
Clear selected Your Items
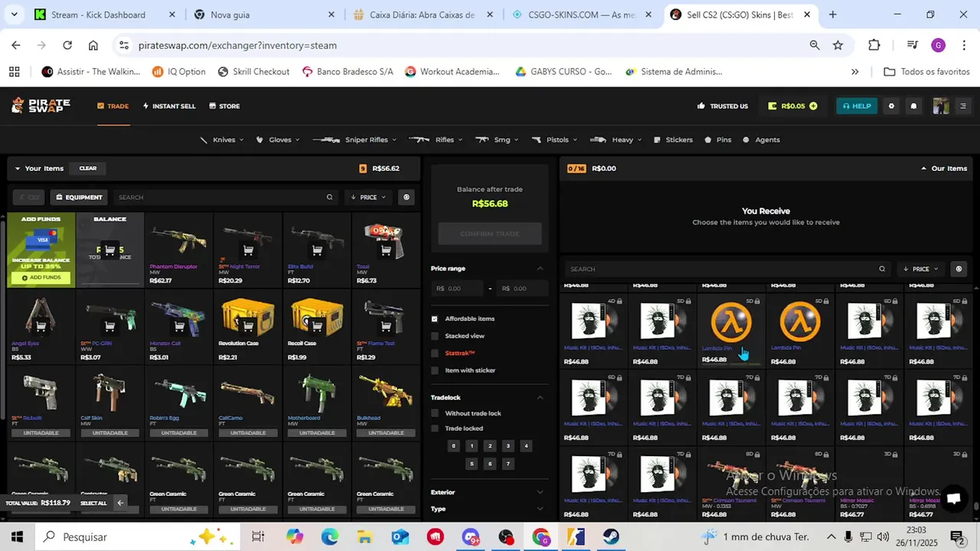tap(88, 168)
